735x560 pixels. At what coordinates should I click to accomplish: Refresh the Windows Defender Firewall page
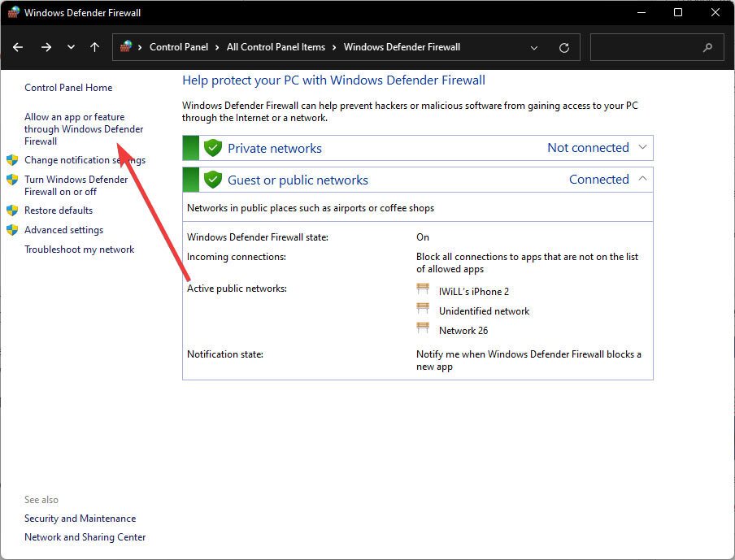coord(564,47)
